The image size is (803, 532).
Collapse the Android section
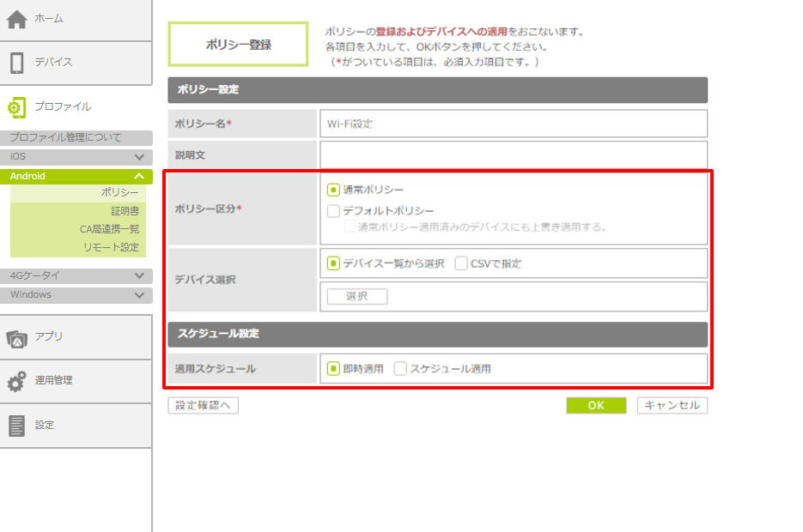(x=139, y=176)
